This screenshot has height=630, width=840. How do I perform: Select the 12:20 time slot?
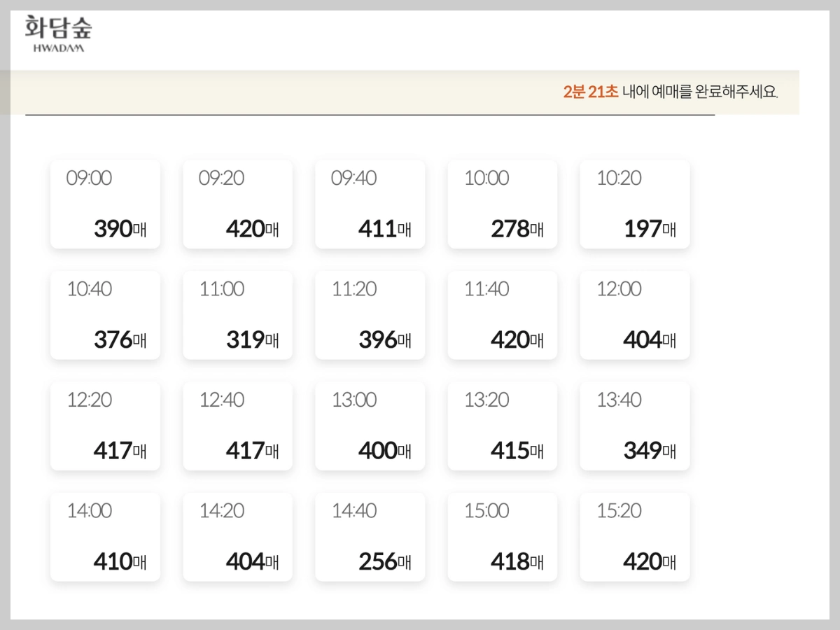point(105,426)
